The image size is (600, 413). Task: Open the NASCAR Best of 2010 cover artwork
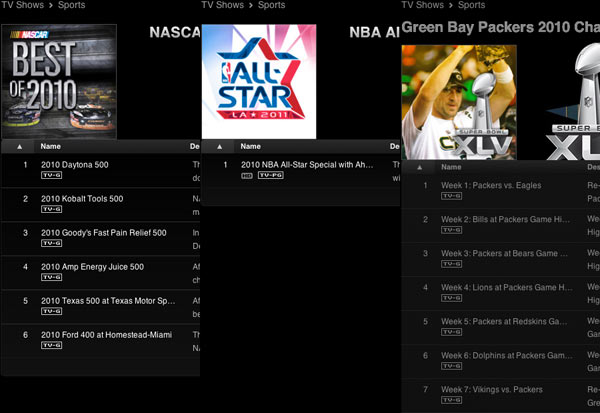click(x=58, y=81)
